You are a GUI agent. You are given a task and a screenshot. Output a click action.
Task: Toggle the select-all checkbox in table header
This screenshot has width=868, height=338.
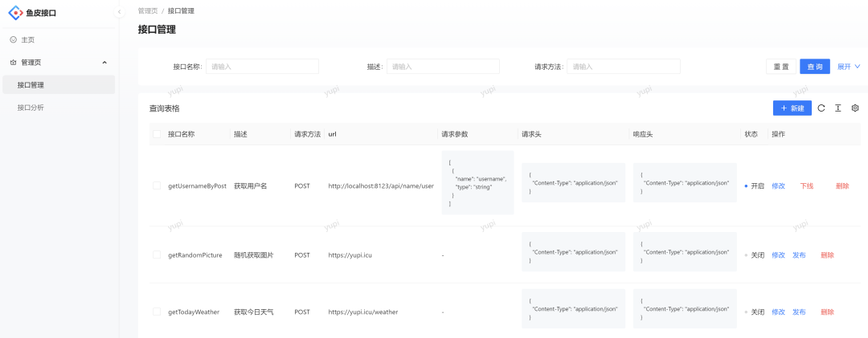(x=157, y=134)
